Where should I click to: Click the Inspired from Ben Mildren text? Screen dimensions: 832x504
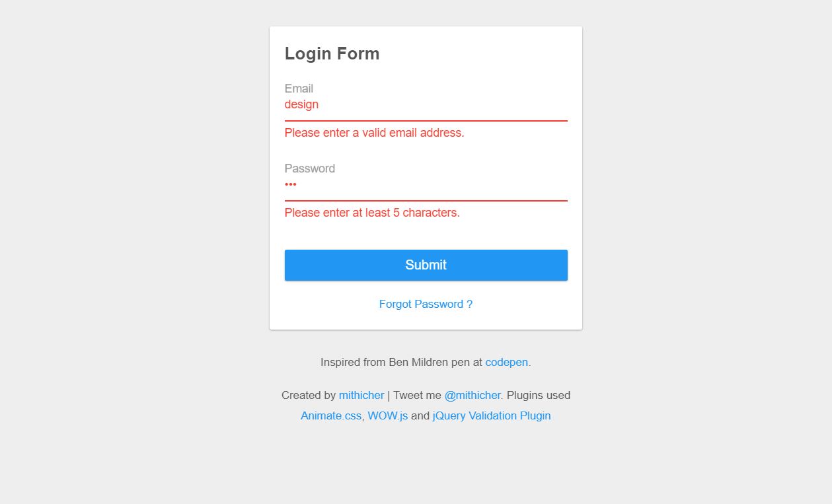point(401,362)
